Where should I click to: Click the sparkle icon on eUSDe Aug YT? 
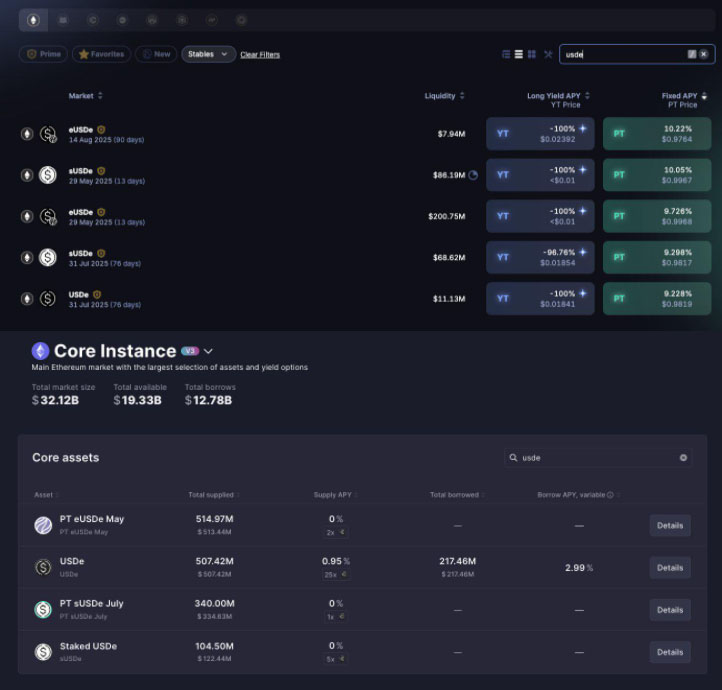583,128
